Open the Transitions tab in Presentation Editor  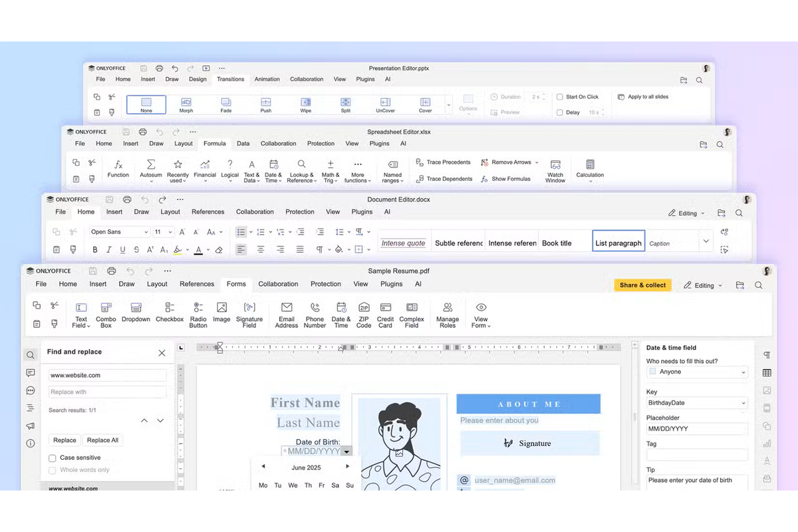230,79
